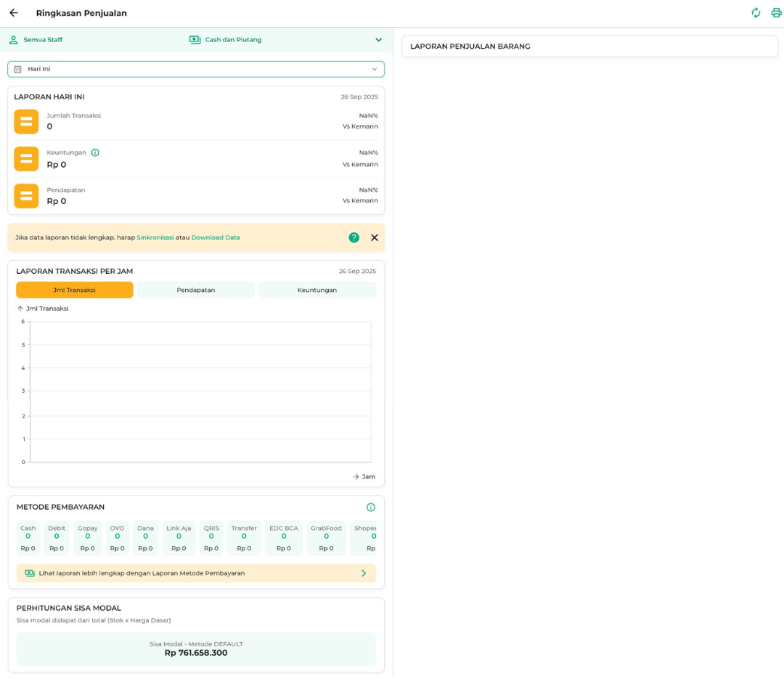
Task: Click the back arrow icon
Action: [x=13, y=13]
